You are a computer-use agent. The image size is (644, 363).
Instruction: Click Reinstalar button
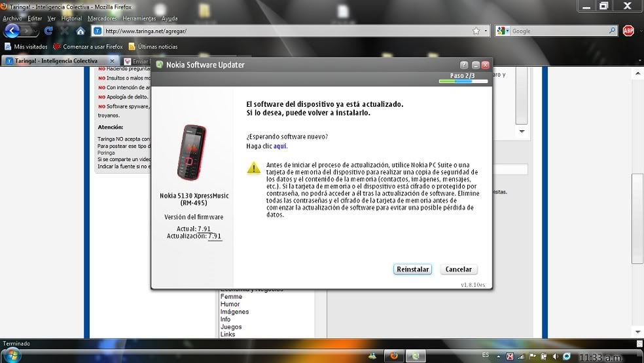(412, 269)
